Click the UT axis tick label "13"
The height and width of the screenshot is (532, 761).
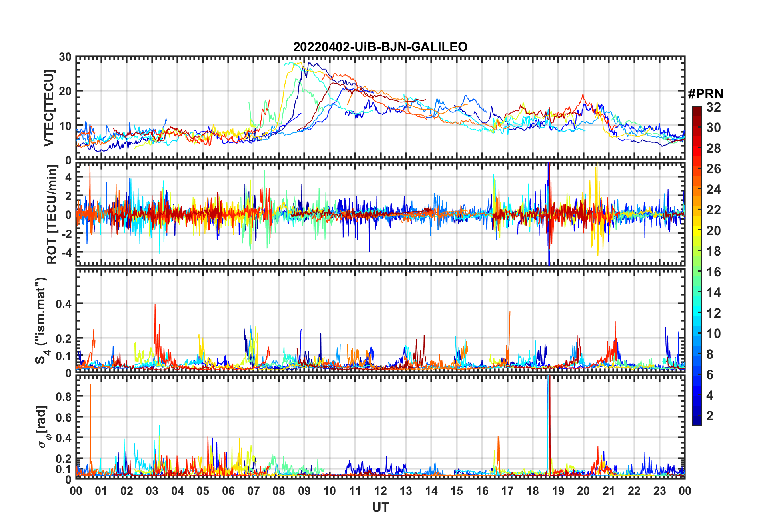tap(406, 491)
